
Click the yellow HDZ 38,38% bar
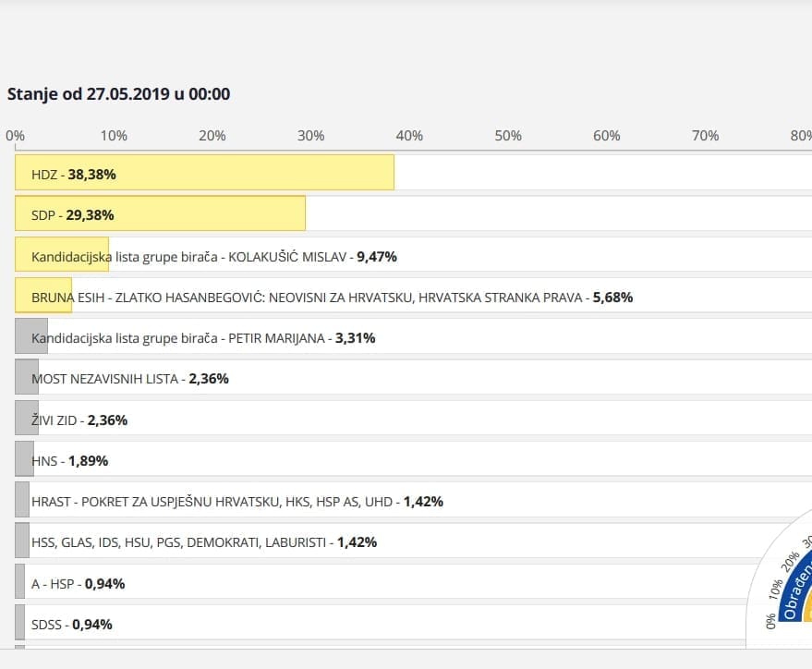(204, 173)
